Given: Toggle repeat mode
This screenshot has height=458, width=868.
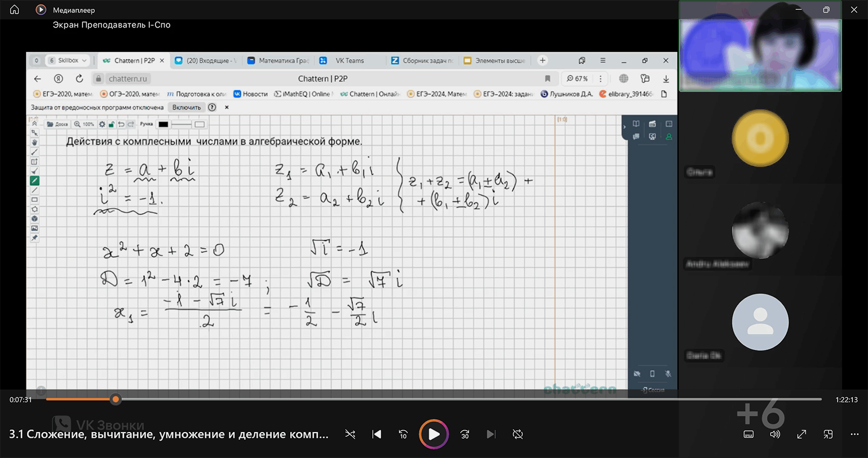Looking at the screenshot, I should pos(517,434).
